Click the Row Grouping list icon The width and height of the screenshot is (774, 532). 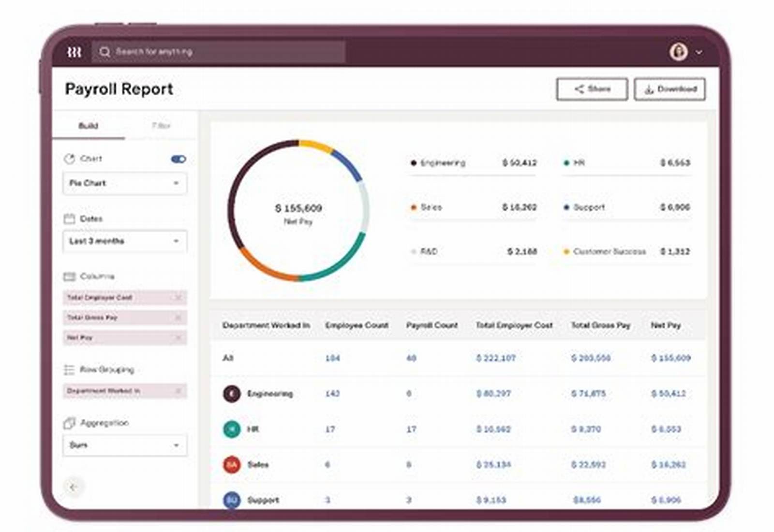69,370
